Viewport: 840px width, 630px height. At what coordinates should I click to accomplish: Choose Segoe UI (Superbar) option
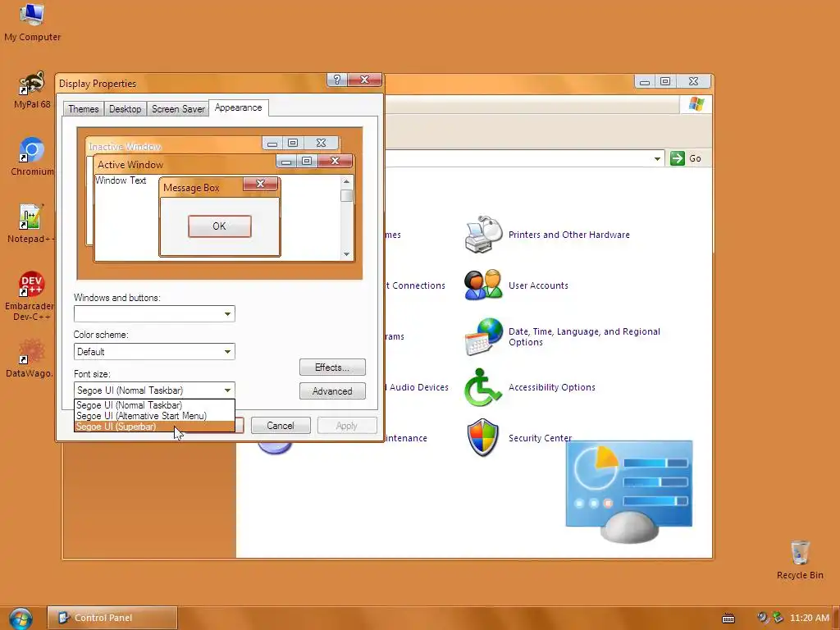click(x=154, y=427)
